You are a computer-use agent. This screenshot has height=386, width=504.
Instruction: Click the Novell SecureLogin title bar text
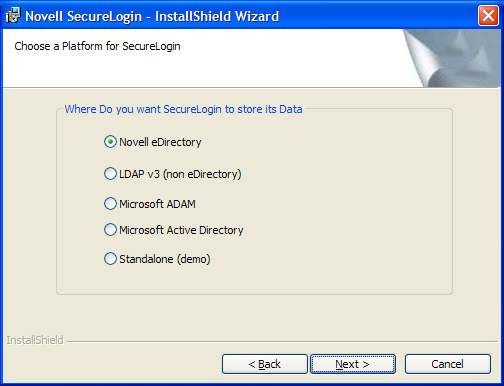[152, 16]
